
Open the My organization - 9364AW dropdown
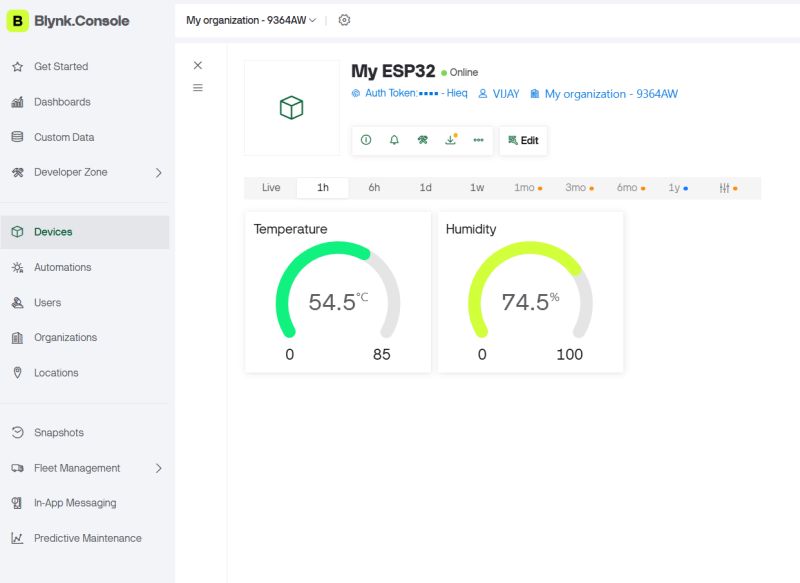[x=251, y=20]
